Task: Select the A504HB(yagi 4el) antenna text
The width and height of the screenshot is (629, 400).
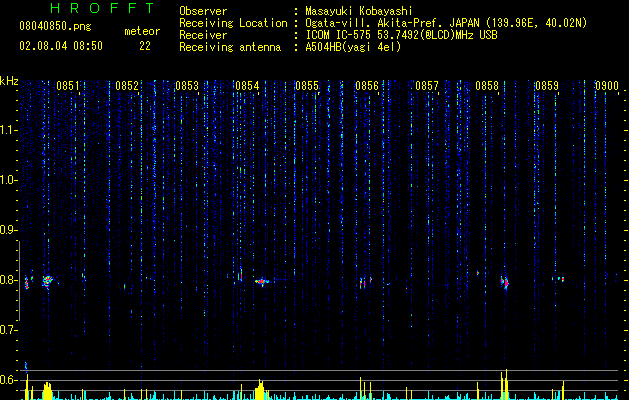Action: pos(353,47)
